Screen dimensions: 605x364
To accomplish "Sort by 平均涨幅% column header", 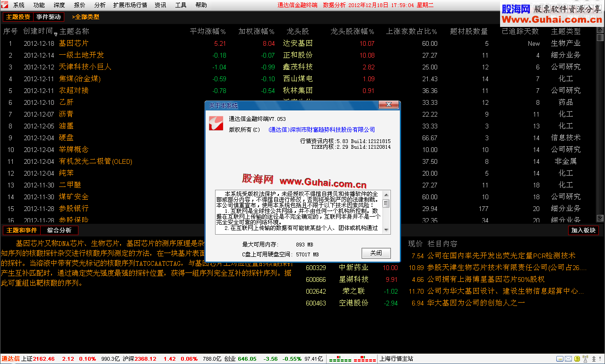I will [207, 32].
